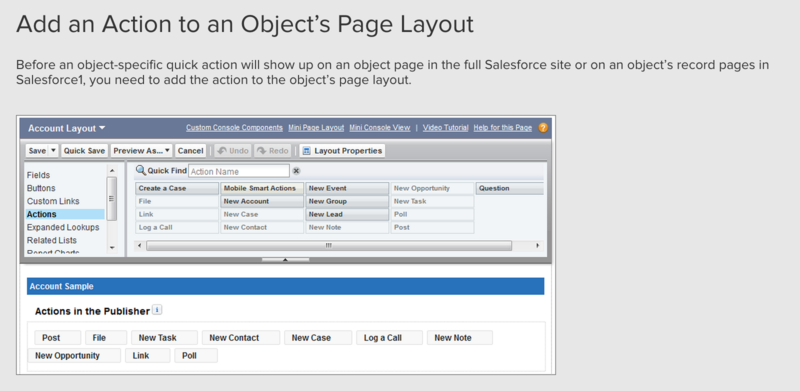Viewport: 800px width, 391px height.
Task: Click the greyed New Note palette item
Action: [347, 227]
